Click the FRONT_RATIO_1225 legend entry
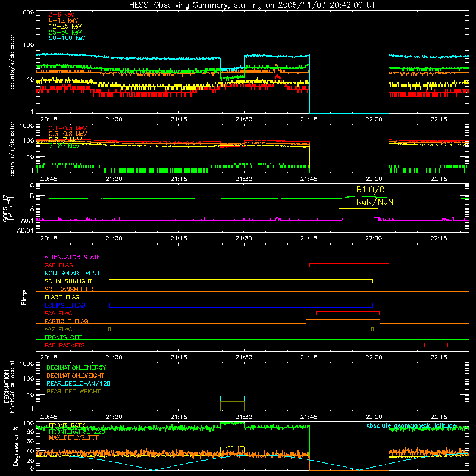 pyautogui.click(x=77, y=431)
